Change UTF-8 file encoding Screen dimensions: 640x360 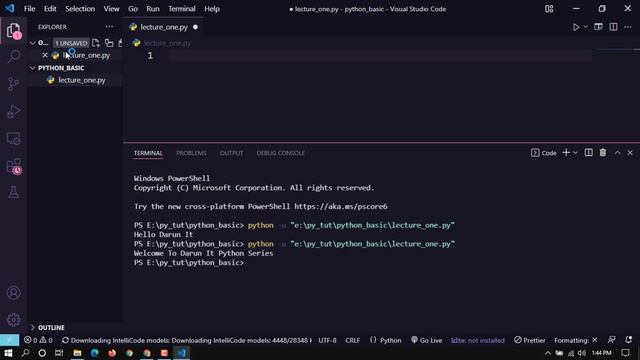click(327, 340)
